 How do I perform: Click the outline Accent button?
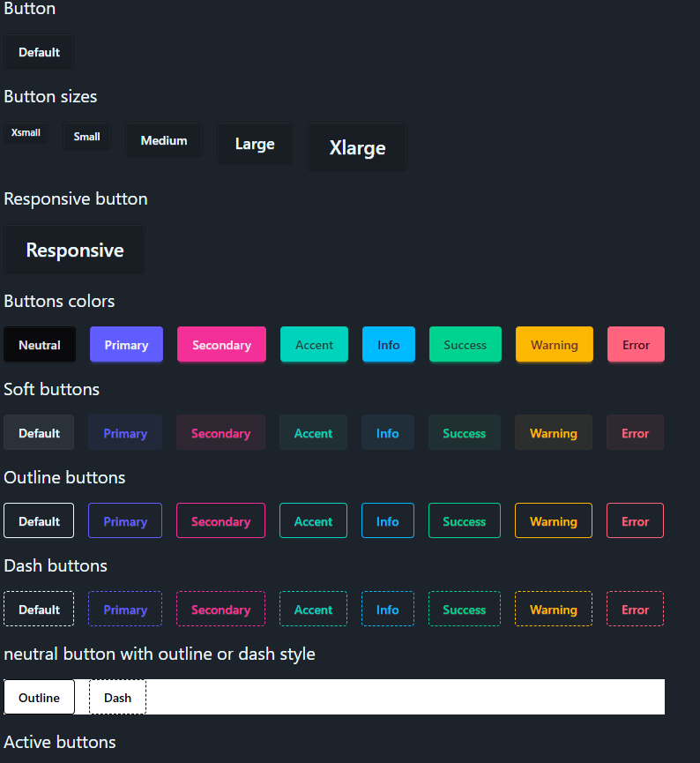tap(313, 520)
